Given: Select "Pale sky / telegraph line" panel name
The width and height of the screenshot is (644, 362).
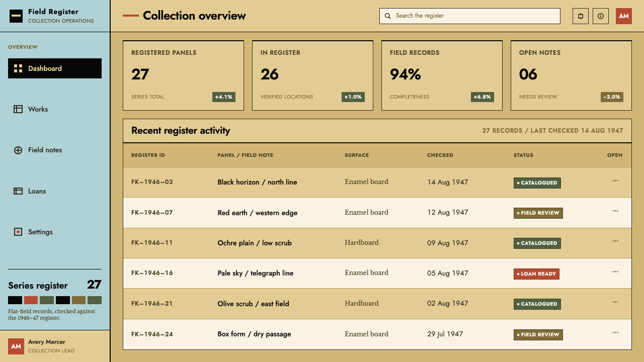Looking at the screenshot, I should [256, 273].
